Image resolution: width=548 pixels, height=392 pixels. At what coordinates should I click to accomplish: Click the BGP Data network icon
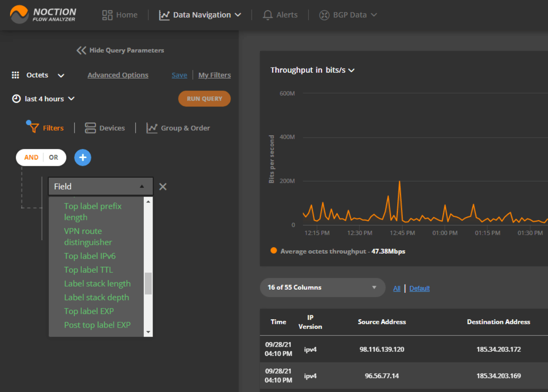(x=324, y=15)
